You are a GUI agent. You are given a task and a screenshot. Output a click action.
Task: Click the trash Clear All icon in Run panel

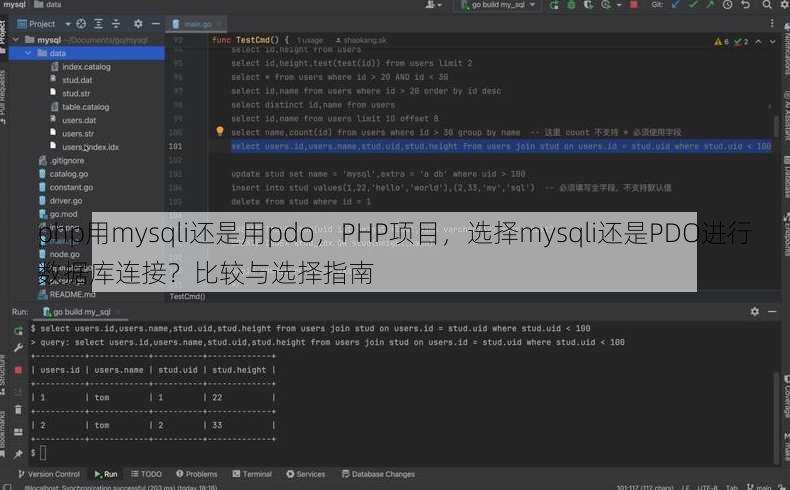point(19,409)
